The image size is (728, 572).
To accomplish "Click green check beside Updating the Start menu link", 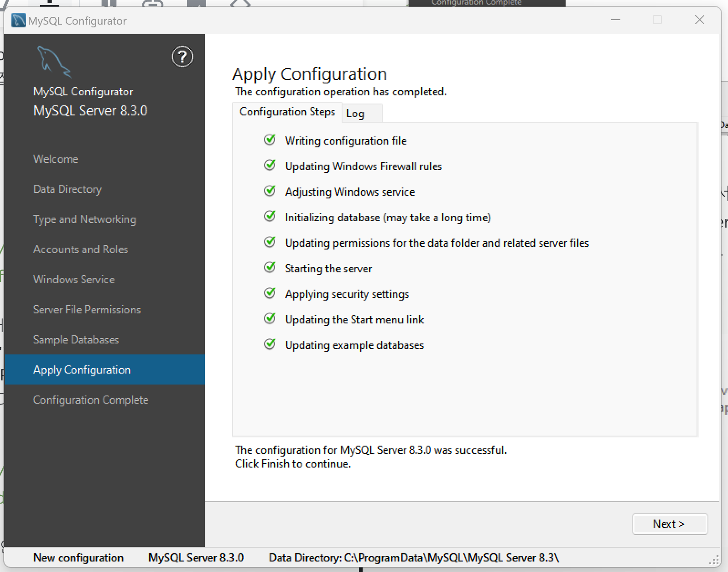I will coord(270,318).
